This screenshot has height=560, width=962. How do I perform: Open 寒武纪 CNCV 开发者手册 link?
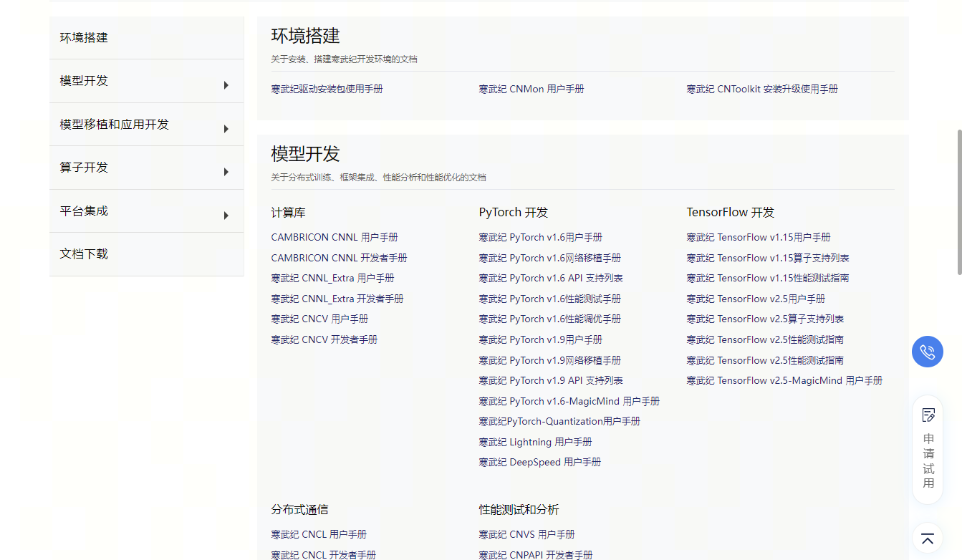pyautogui.click(x=324, y=340)
